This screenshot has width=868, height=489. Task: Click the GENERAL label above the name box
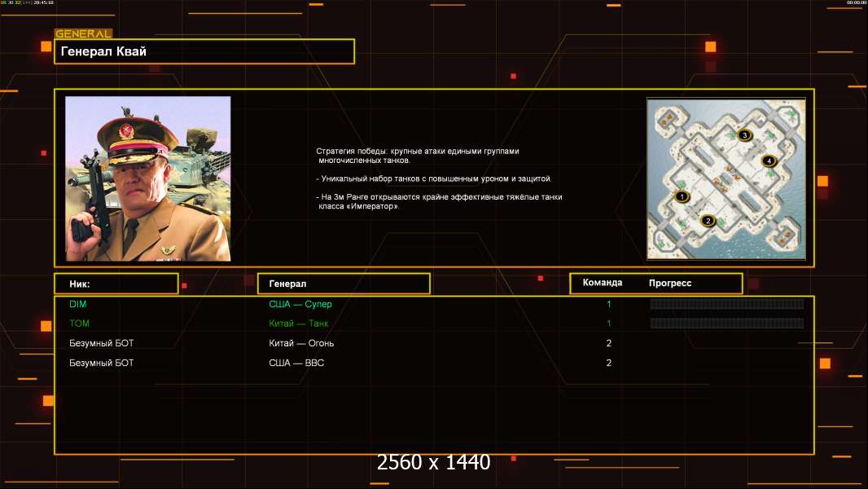[83, 34]
